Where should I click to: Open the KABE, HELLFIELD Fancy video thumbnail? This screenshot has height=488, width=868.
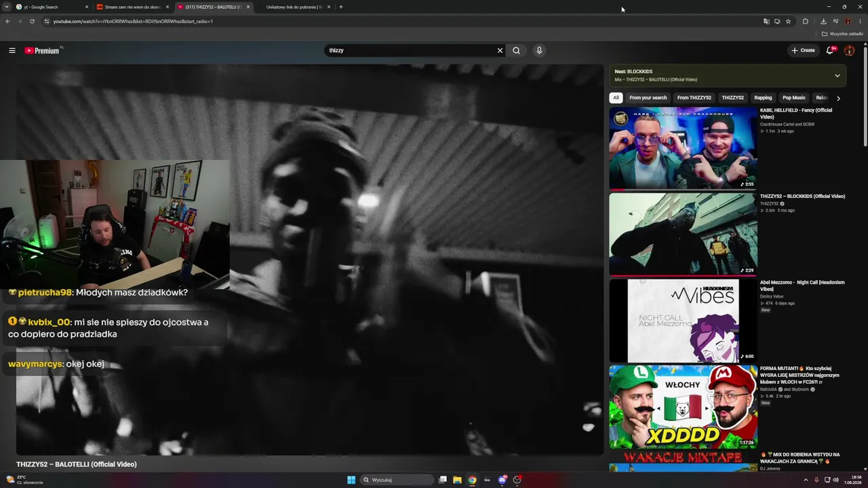[x=683, y=148]
